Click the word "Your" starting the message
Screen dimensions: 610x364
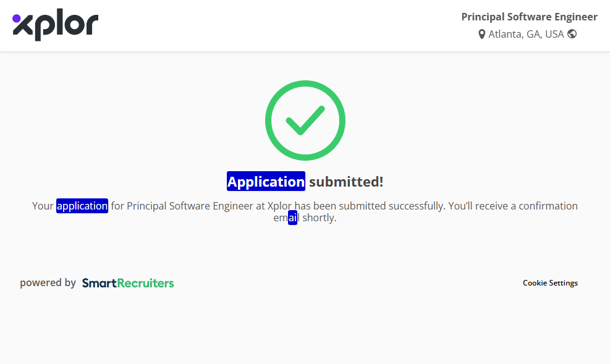pyautogui.click(x=43, y=206)
